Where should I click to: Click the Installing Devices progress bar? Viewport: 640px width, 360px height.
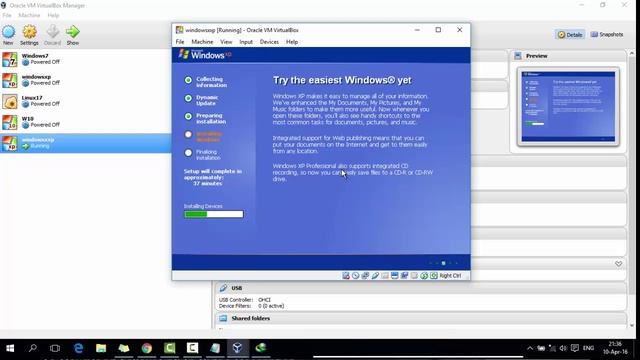(x=213, y=214)
